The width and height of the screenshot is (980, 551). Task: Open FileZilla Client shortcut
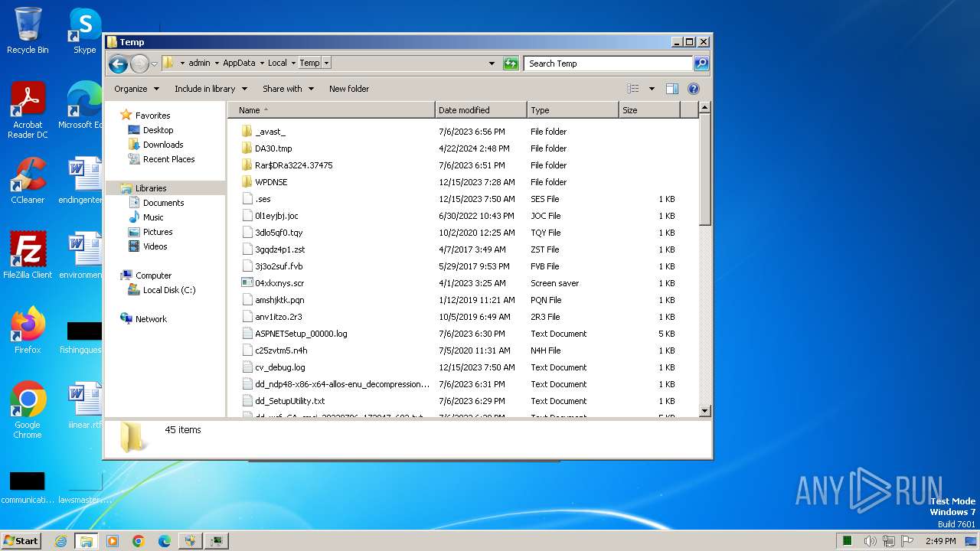click(28, 255)
